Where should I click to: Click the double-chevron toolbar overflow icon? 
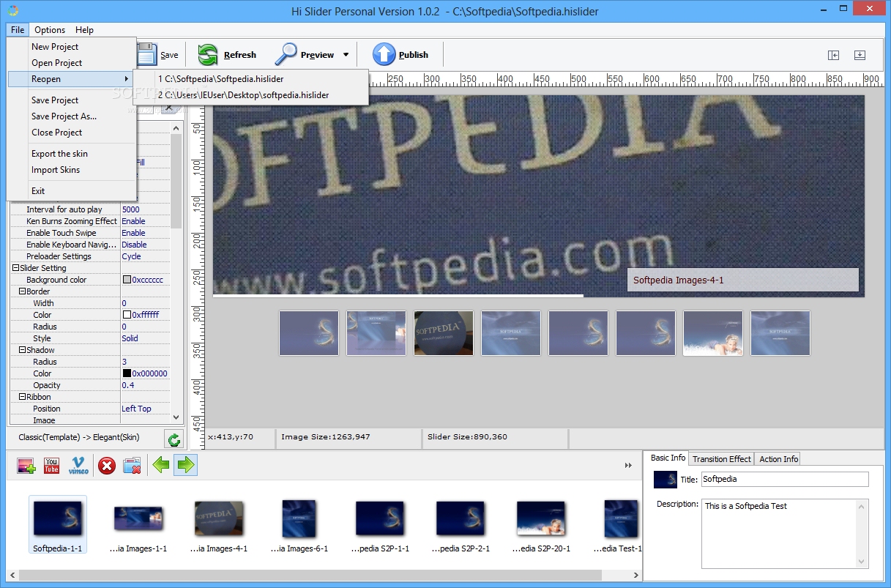tap(628, 465)
